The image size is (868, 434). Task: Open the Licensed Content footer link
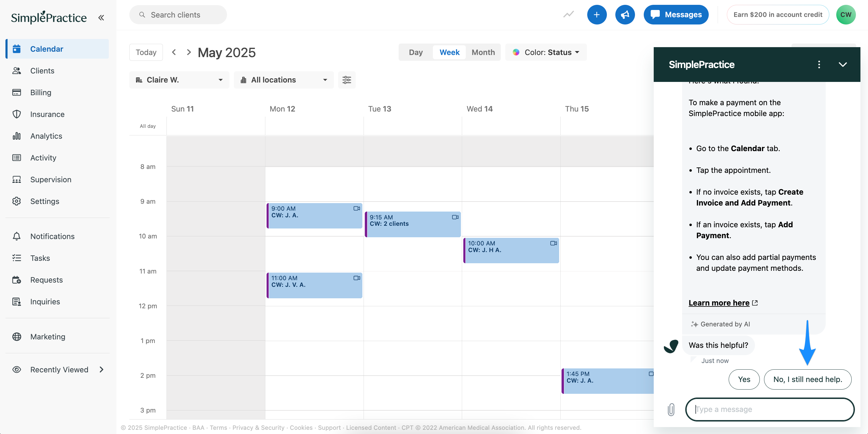click(371, 428)
